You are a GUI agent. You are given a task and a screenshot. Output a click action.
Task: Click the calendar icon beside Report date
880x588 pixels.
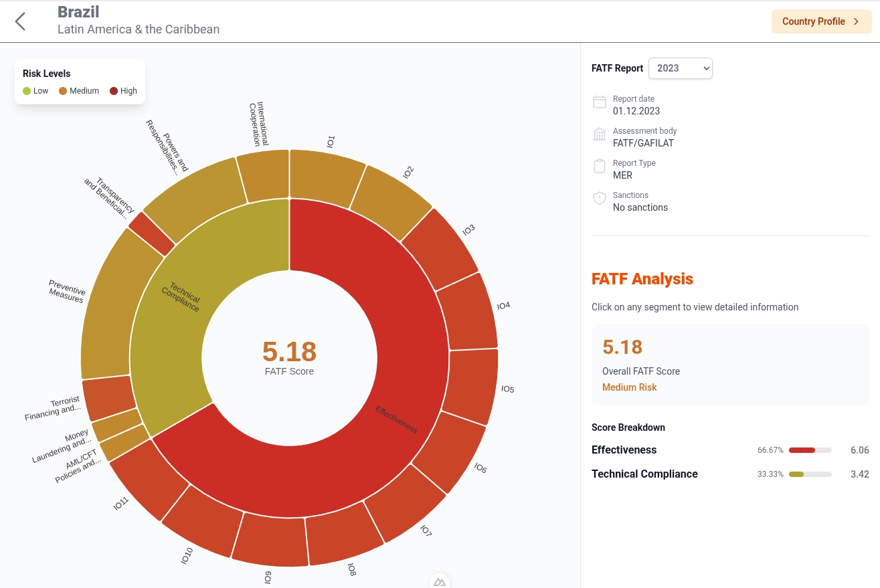click(x=600, y=102)
